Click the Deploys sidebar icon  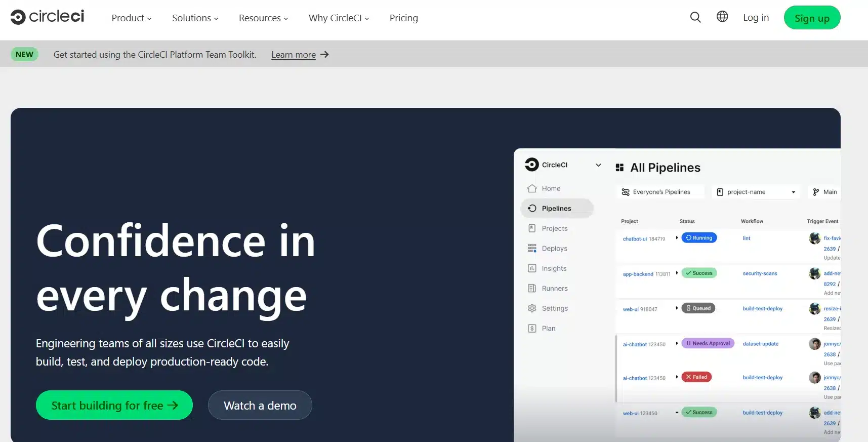coord(532,248)
